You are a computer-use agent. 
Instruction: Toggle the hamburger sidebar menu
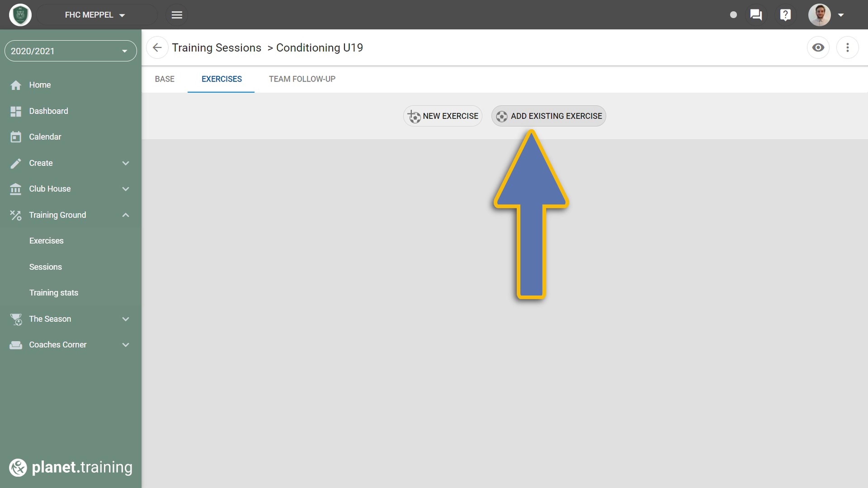[177, 15]
